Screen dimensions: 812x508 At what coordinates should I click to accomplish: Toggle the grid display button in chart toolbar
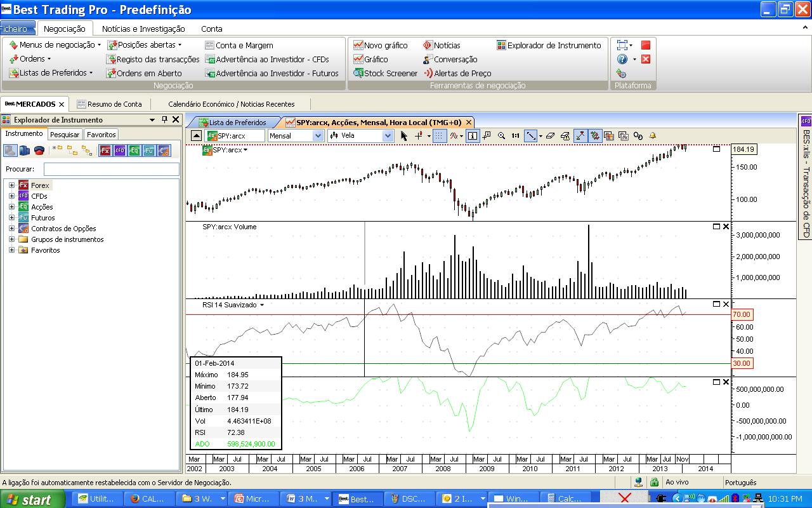(x=439, y=136)
